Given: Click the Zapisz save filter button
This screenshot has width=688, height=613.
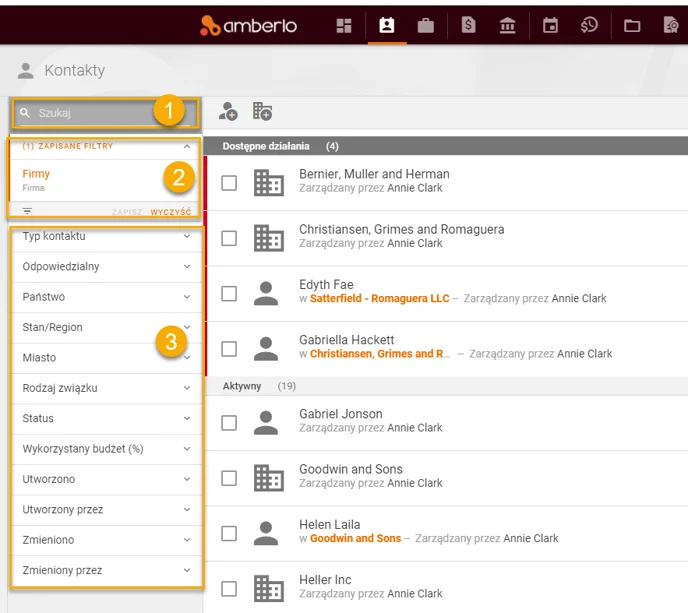Looking at the screenshot, I should click(x=127, y=212).
